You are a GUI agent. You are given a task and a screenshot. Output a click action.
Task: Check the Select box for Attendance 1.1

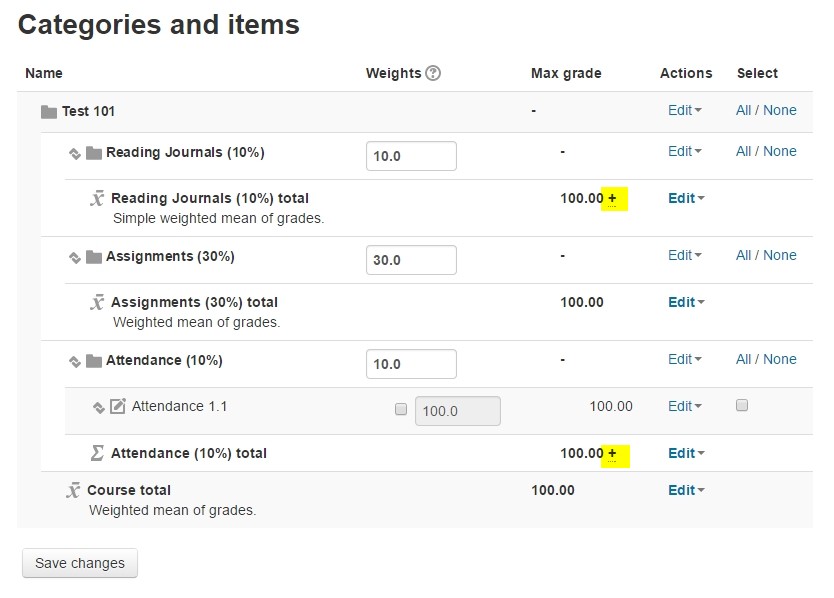click(x=742, y=405)
